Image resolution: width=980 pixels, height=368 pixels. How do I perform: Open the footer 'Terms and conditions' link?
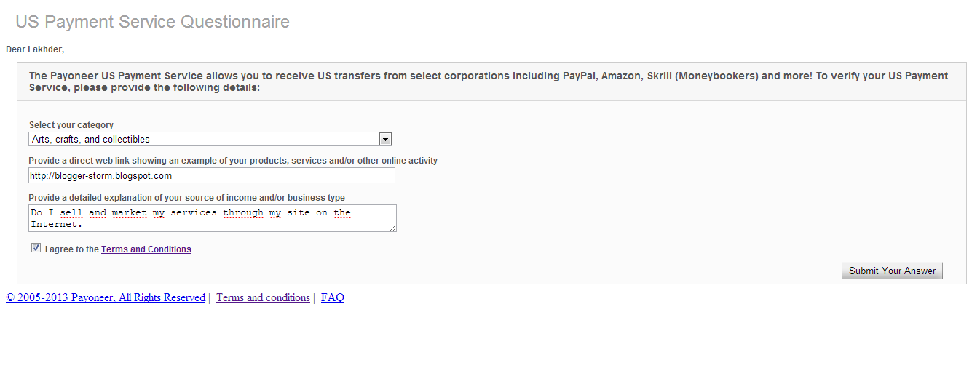pos(263,297)
